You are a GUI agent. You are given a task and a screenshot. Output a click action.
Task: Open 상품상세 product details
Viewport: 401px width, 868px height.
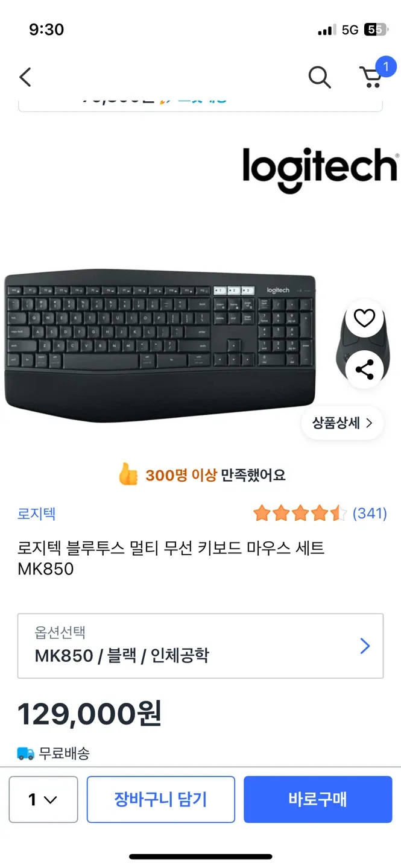pyautogui.click(x=343, y=423)
